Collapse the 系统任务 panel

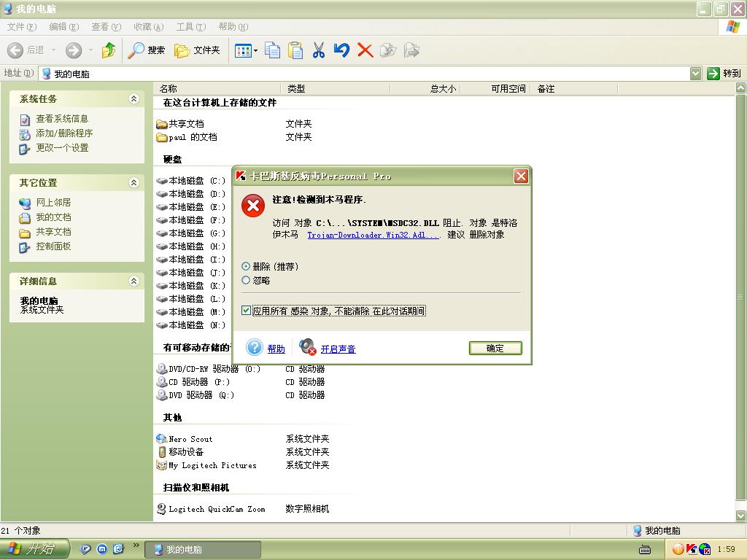point(134,98)
